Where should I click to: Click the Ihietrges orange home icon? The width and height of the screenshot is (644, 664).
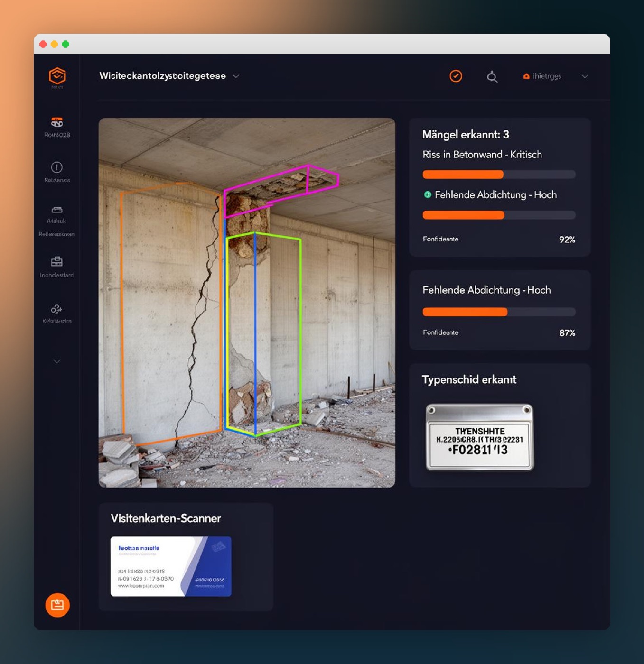526,76
